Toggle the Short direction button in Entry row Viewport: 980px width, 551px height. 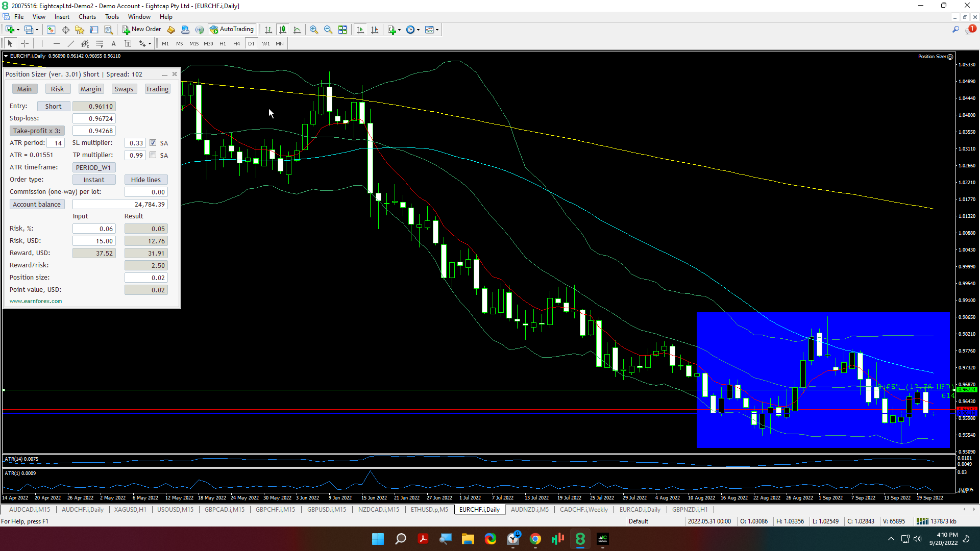53,106
